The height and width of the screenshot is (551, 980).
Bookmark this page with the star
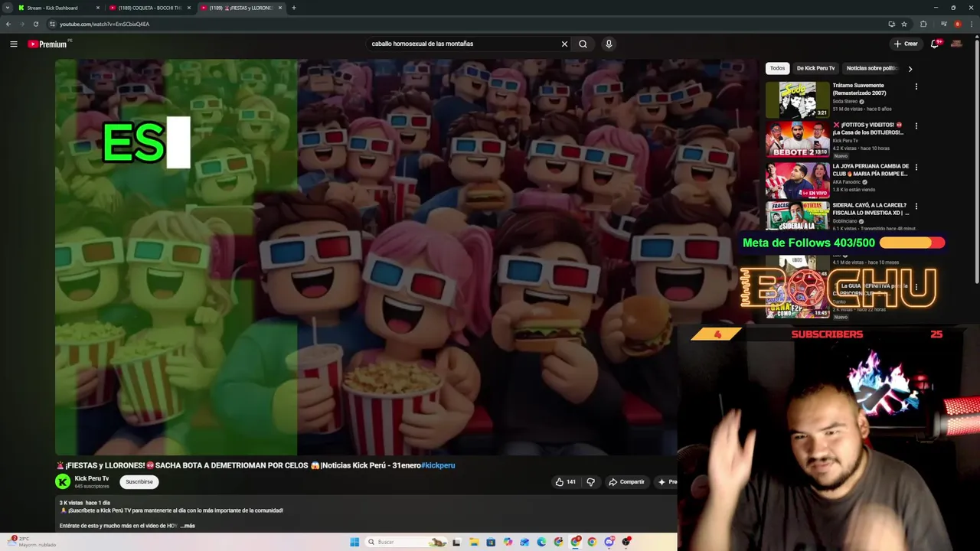[904, 24]
